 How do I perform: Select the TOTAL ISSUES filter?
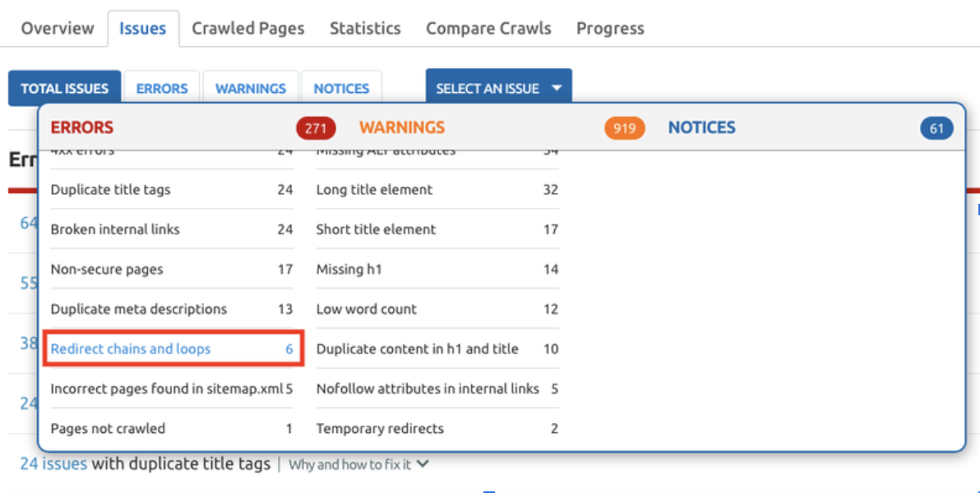tap(64, 88)
